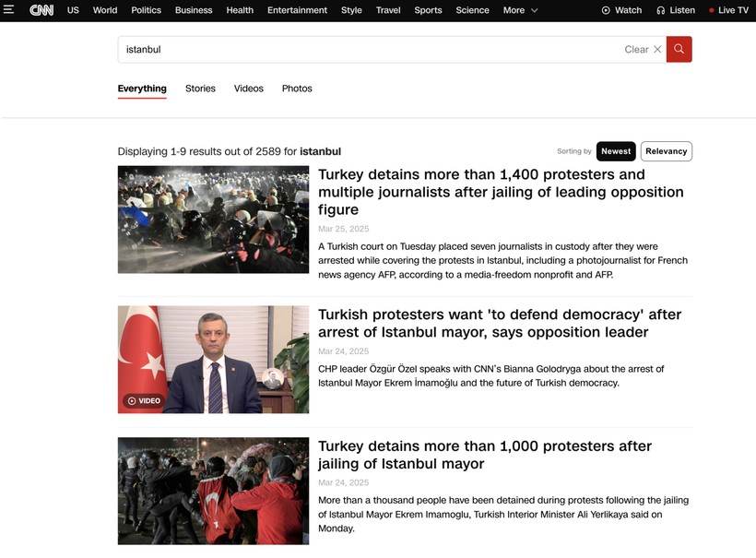The image size is (756, 558).
Task: Expand the More navigation dropdown
Action: [520, 10]
